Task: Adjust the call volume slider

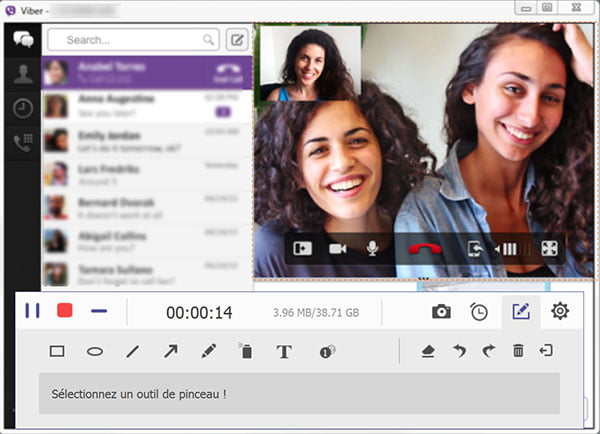Action: [508, 248]
